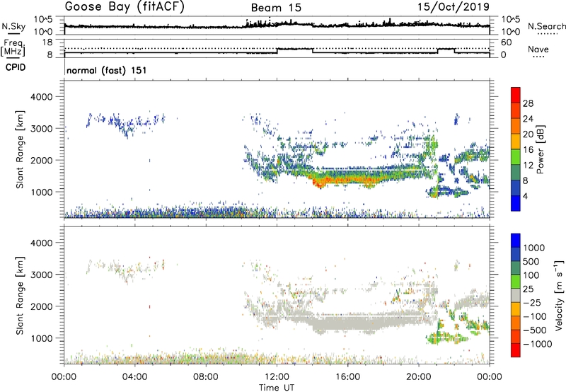Click the red bottom of velocity colorbar
This screenshot has width=566, height=392.
[516, 350]
